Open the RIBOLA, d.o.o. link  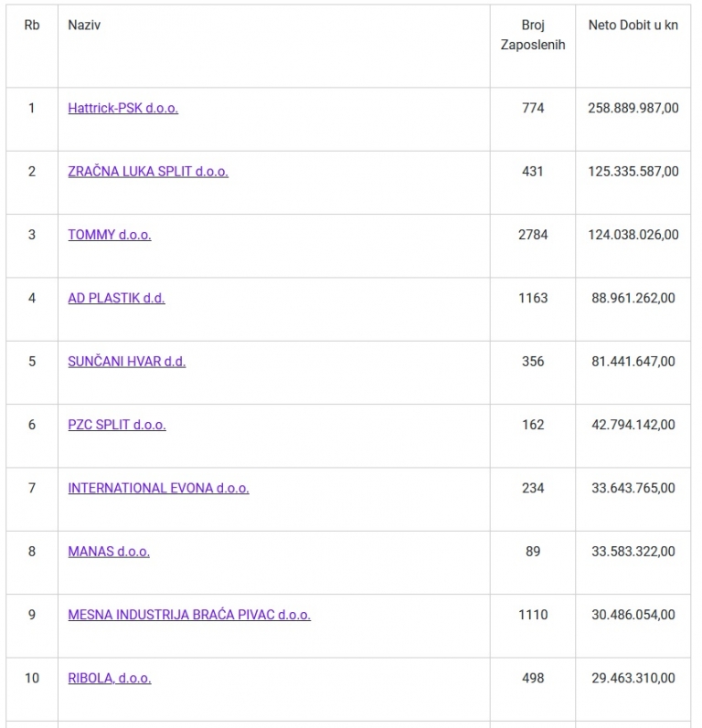click(x=110, y=679)
